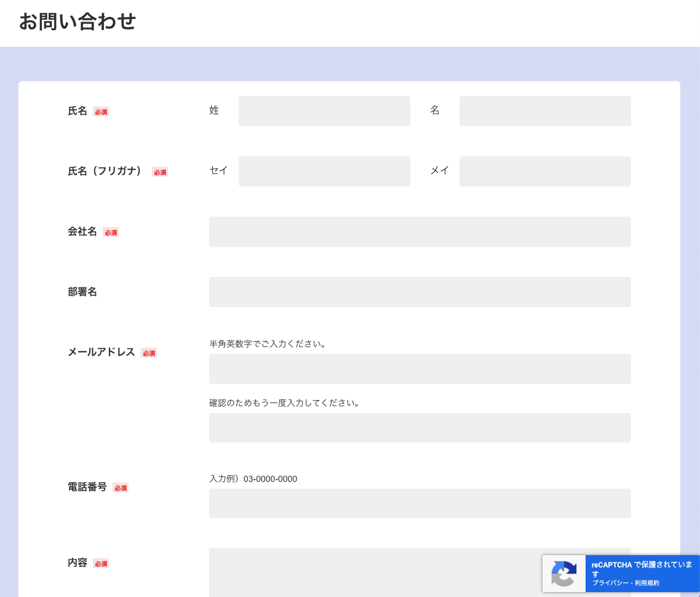Click the 姓 (last name) input field
The width and height of the screenshot is (700, 597).
click(324, 111)
